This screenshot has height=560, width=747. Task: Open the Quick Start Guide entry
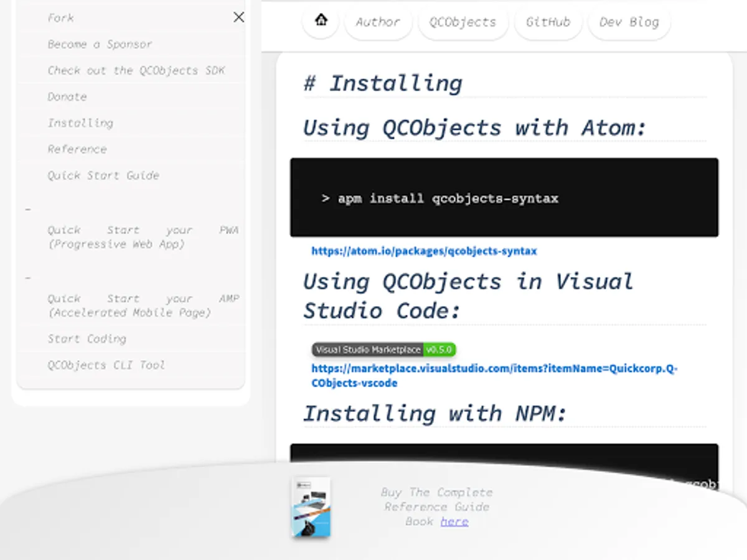coord(103,175)
